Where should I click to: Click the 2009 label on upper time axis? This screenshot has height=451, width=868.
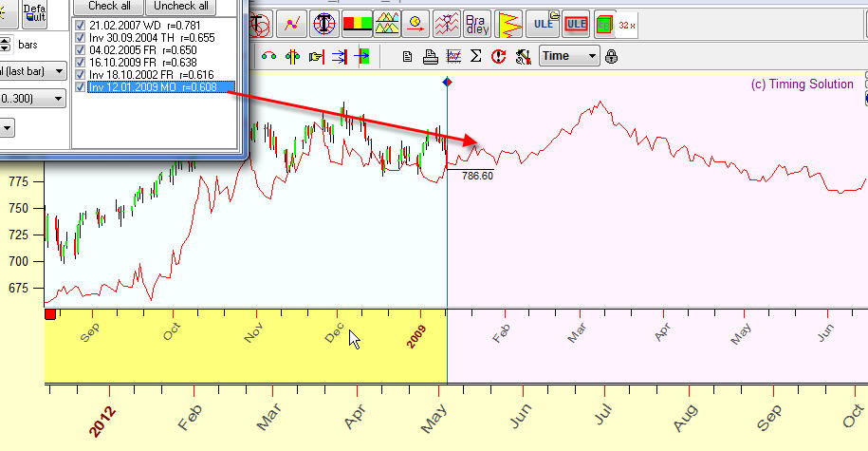(416, 336)
